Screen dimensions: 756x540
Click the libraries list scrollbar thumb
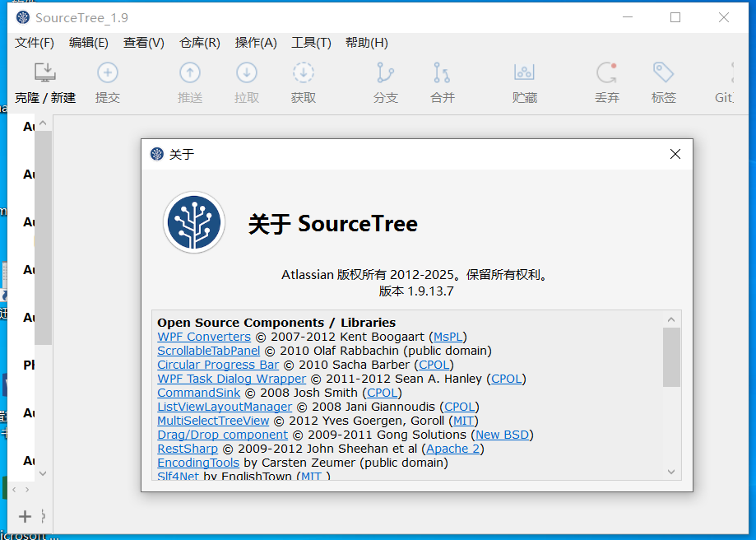671,357
